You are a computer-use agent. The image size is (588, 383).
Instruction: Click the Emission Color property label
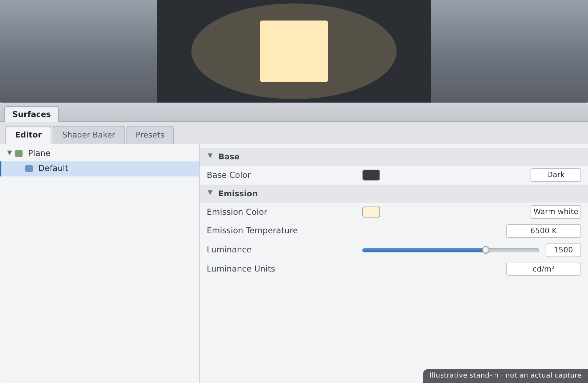pos(237,212)
